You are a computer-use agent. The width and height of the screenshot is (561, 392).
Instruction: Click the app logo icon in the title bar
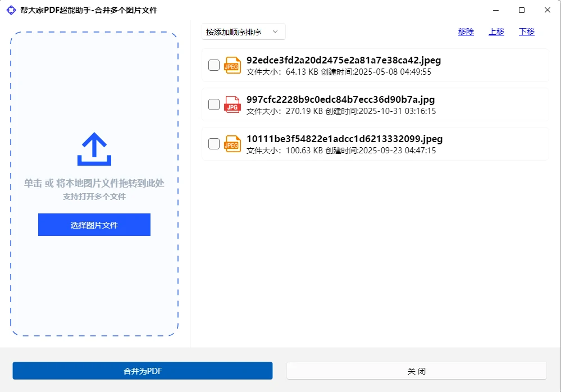click(x=11, y=10)
